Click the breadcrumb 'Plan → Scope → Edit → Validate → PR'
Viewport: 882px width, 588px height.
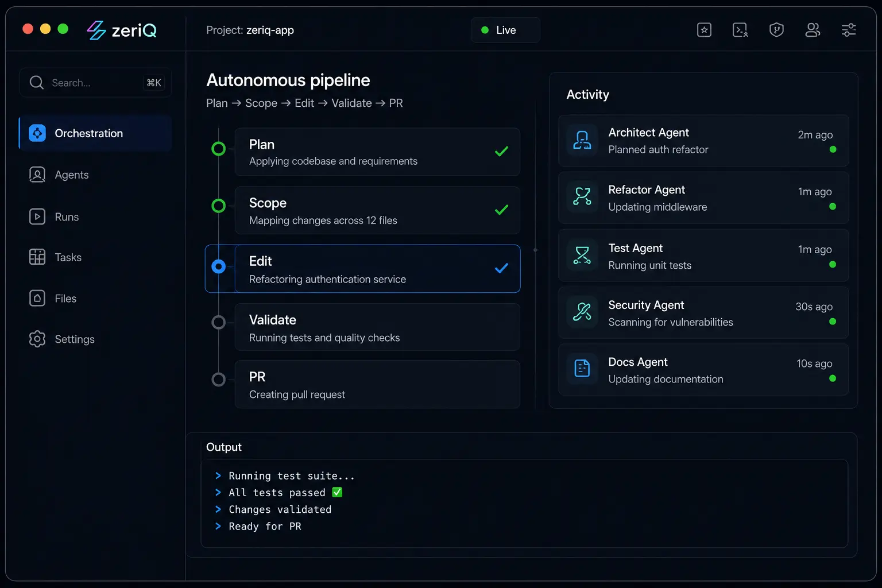304,103
